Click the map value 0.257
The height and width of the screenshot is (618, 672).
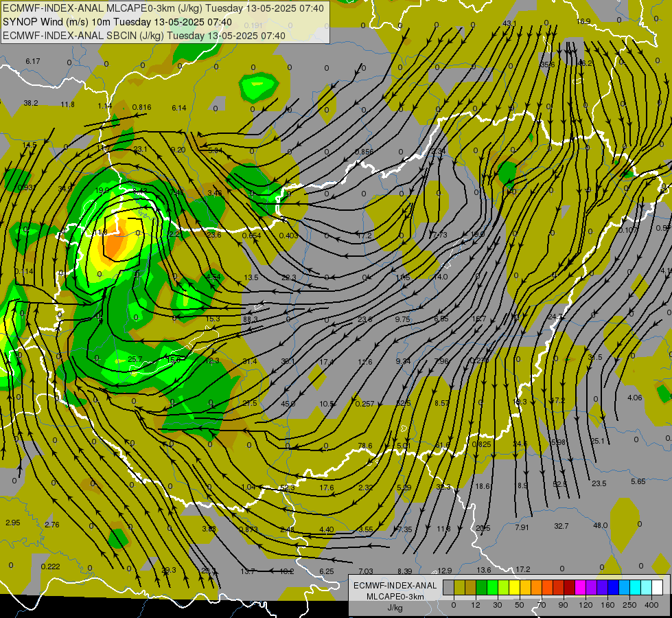point(365,404)
